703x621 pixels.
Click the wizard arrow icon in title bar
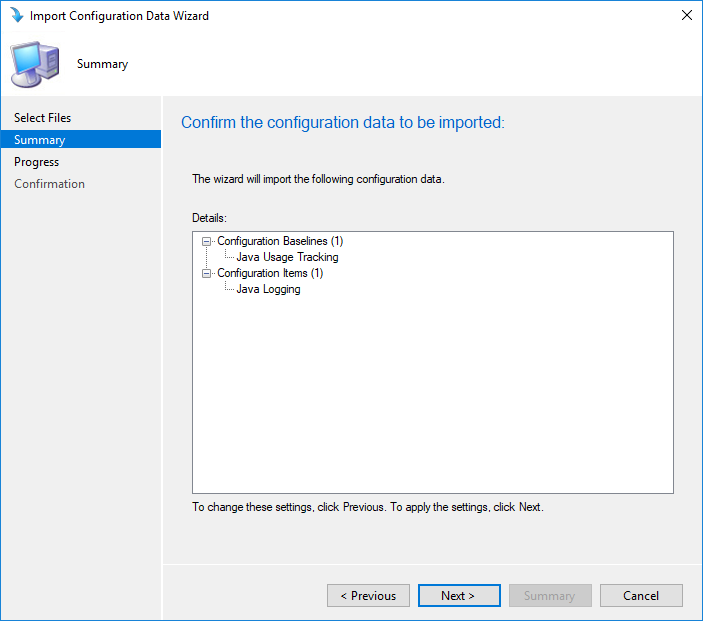click(x=17, y=15)
